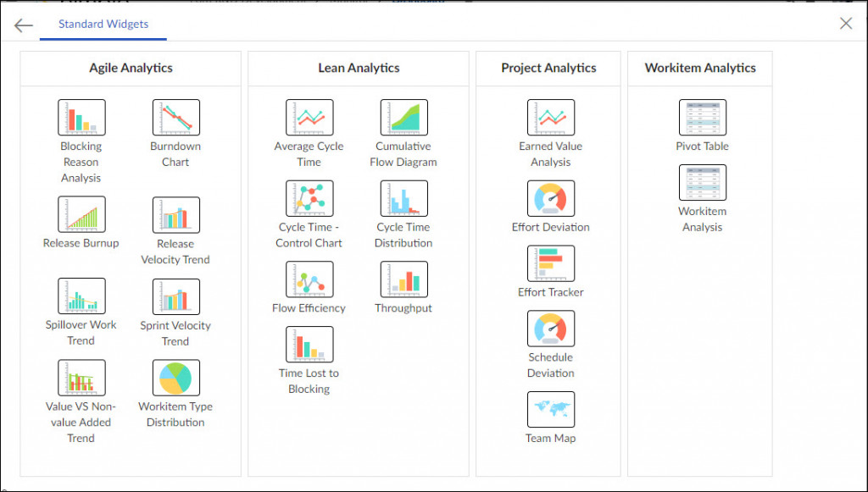Switch to the Standard Widgets tab
The width and height of the screenshot is (868, 492).
(x=103, y=25)
